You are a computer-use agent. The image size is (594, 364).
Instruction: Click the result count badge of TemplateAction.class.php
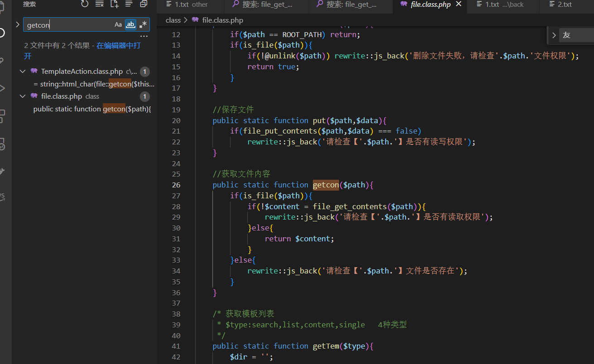144,72
